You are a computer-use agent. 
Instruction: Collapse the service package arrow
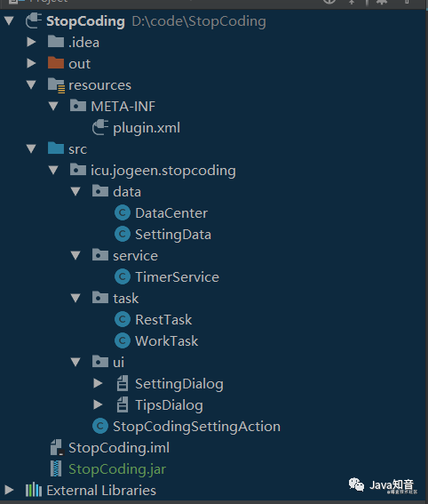tap(75, 255)
